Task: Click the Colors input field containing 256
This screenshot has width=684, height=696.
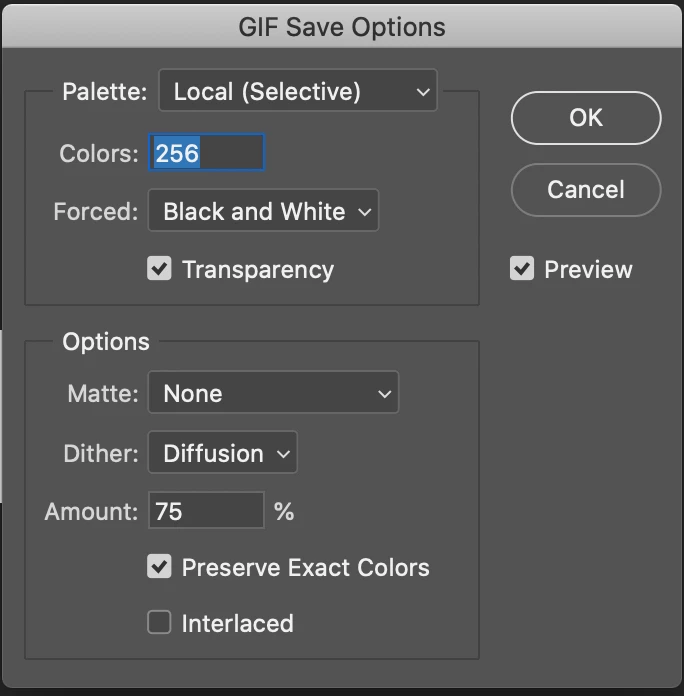Action: (x=206, y=153)
